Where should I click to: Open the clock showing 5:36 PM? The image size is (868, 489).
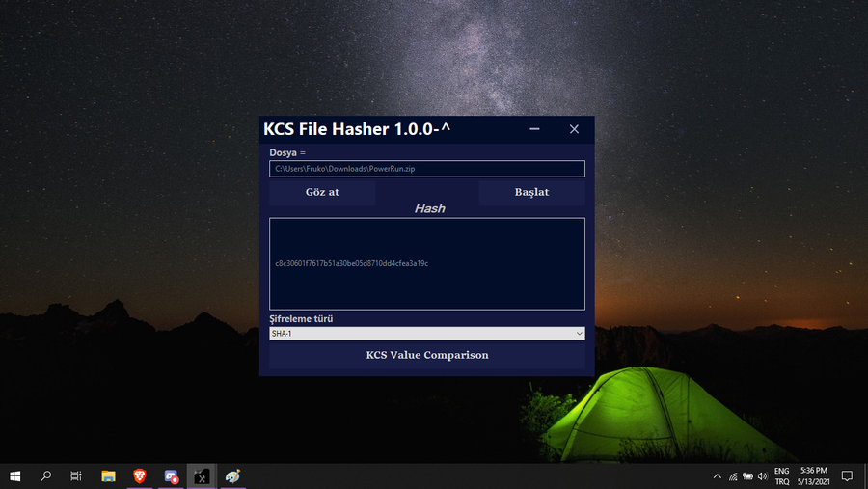tap(814, 476)
